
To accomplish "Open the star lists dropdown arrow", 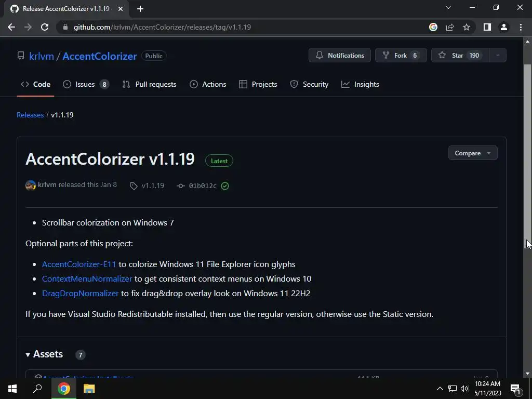I will click(498, 55).
